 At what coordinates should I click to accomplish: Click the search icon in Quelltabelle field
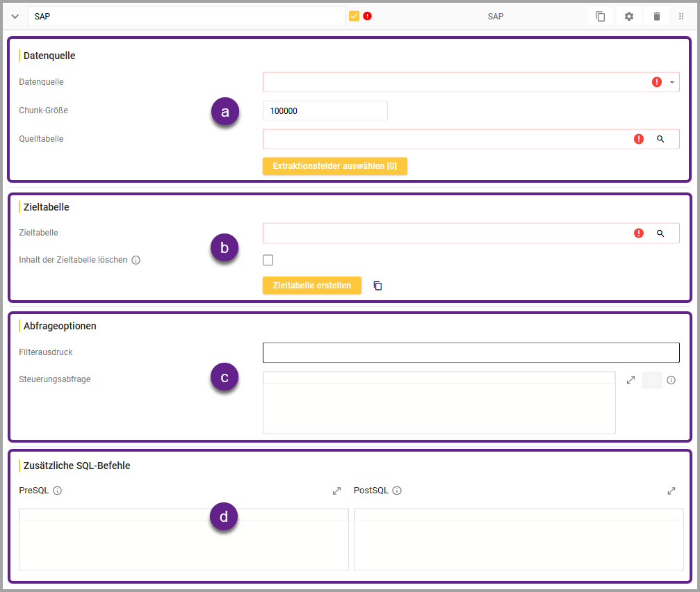[660, 139]
